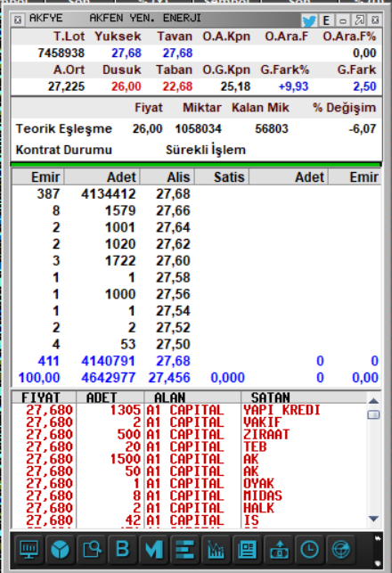Click the M logo icon in toolbar
Viewport: 392px width, 573px height.
click(x=154, y=549)
